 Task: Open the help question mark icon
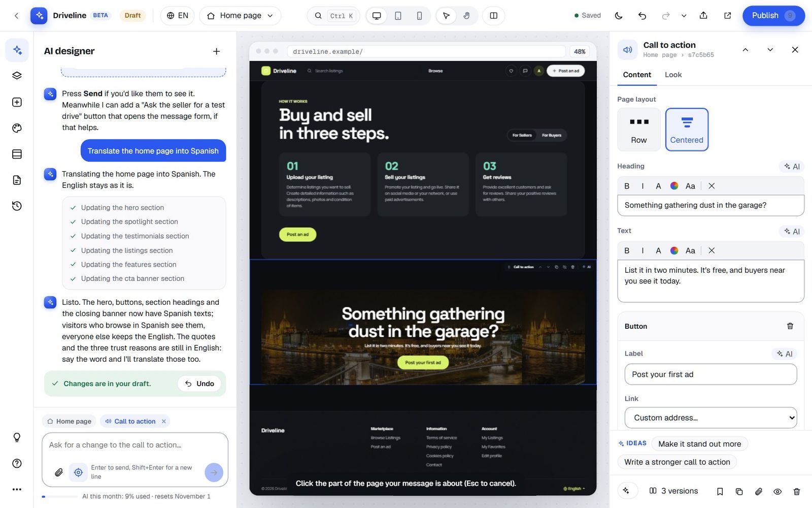point(17,463)
